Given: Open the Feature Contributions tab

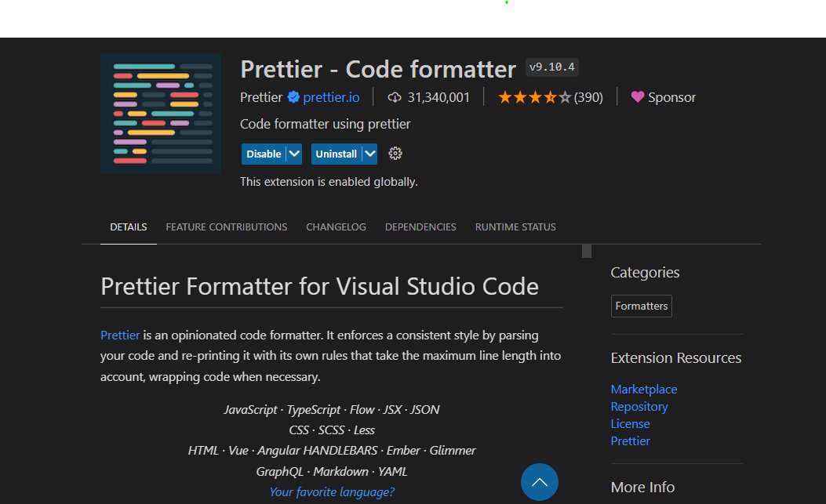Looking at the screenshot, I should coord(227,227).
